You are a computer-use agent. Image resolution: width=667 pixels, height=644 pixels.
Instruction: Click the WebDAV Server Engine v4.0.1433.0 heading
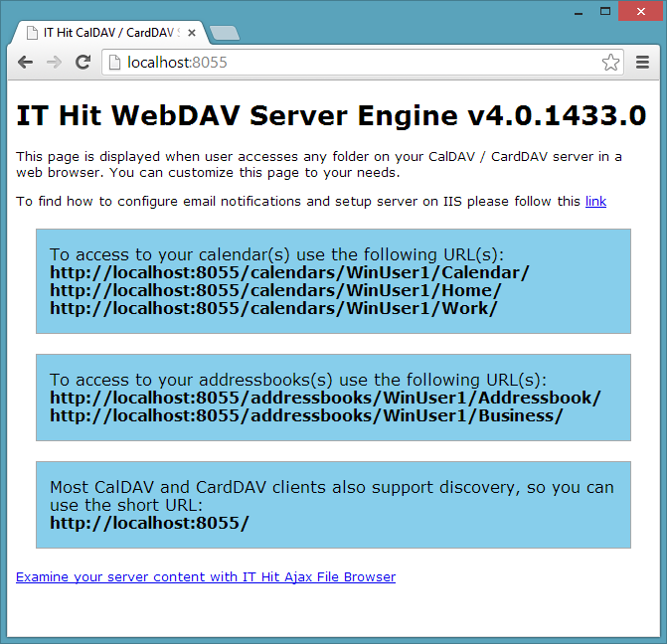331,115
